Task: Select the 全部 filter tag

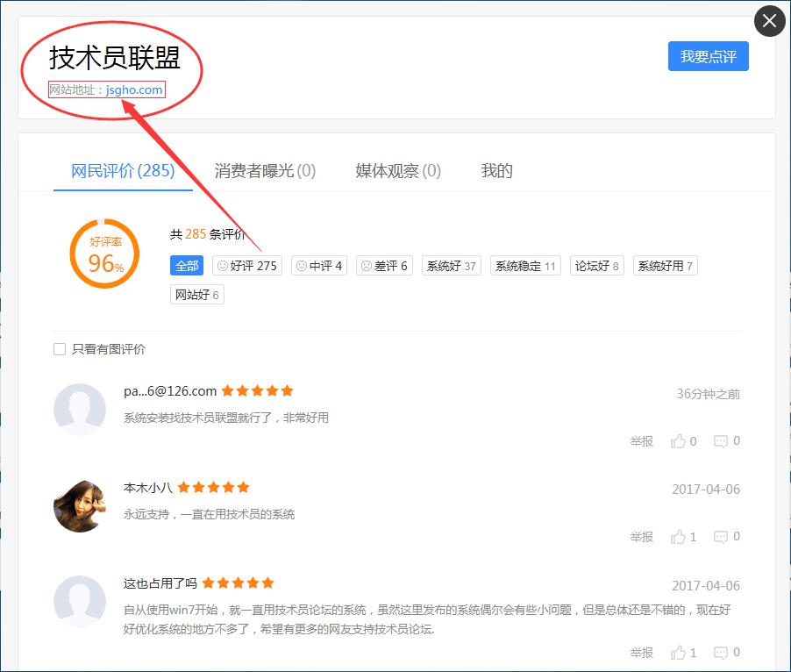Action: click(x=187, y=266)
